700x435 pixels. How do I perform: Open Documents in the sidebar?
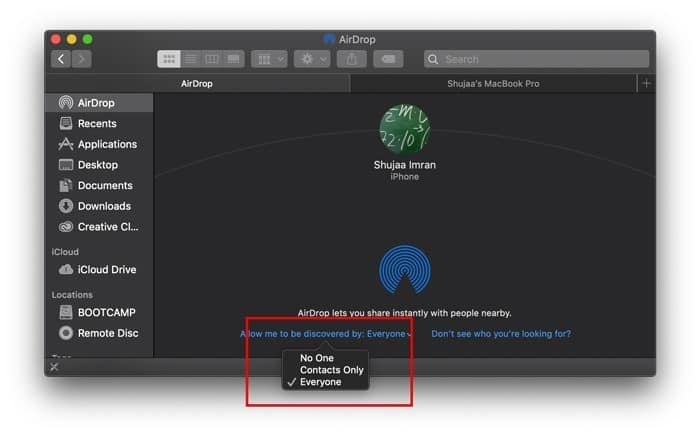(99, 185)
